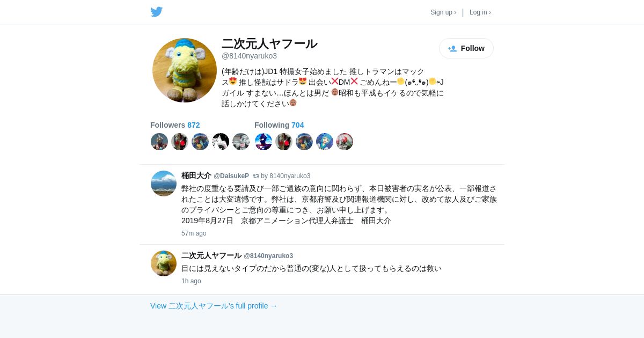Screen dimensions: 644x338
Task: Click the Twitter bird logo
Action: coord(156,12)
